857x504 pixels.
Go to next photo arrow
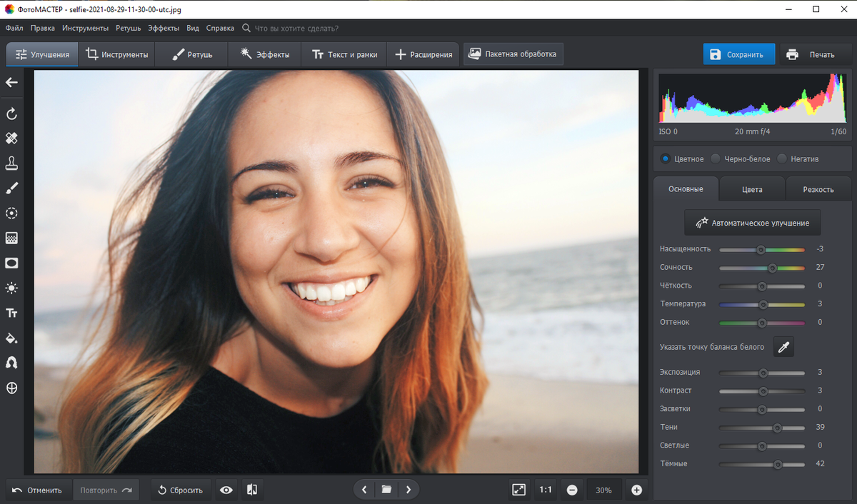click(x=409, y=490)
